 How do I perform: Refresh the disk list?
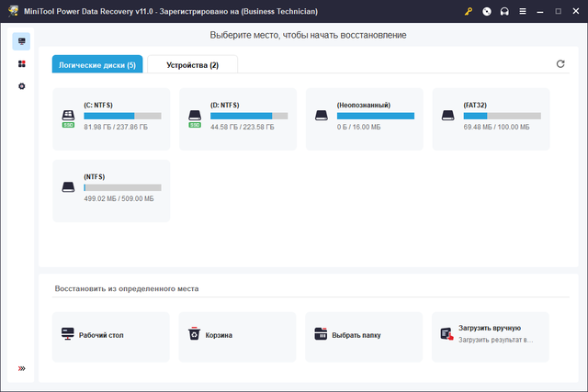(x=560, y=64)
